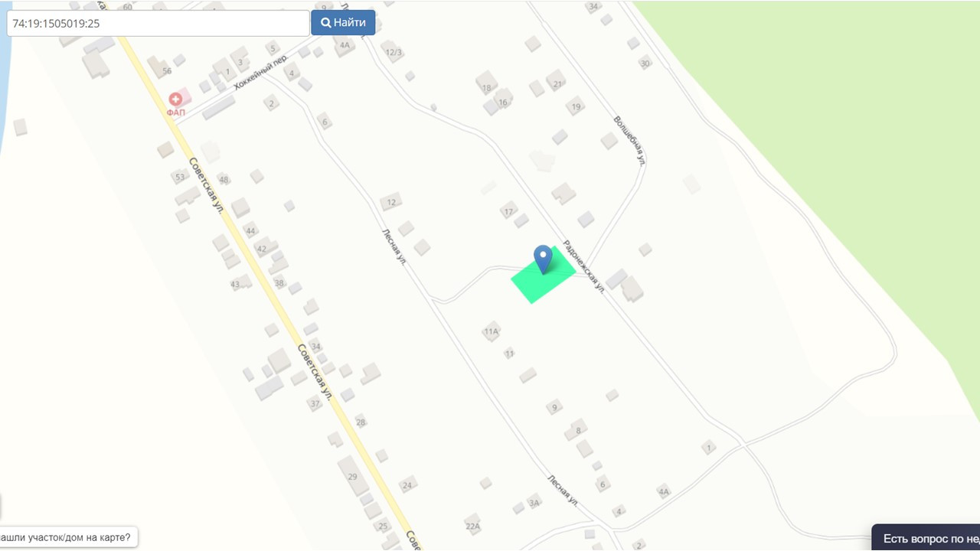This screenshot has height=551, width=980.
Task: Click the cadastral number search field
Action: (x=158, y=23)
